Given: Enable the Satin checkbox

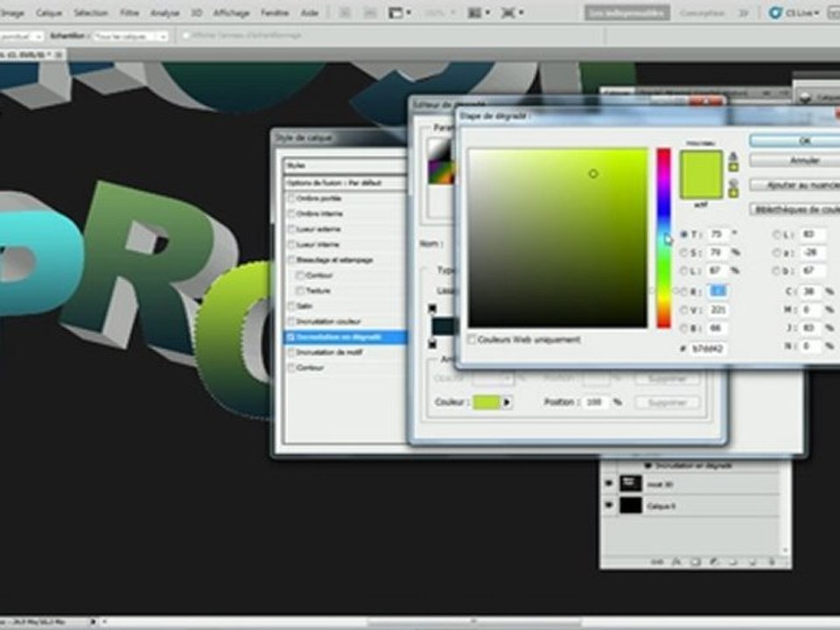Looking at the screenshot, I should pos(291,306).
